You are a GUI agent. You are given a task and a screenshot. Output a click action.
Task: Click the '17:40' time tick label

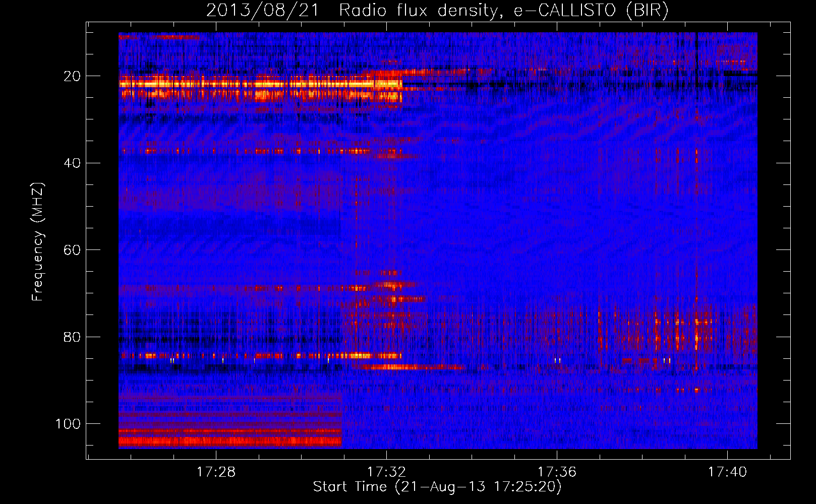pyautogui.click(x=727, y=472)
